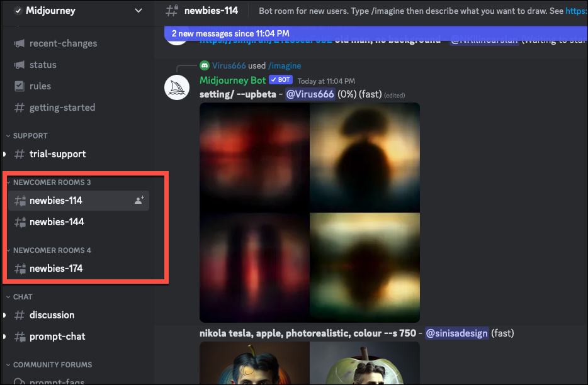
Task: Click hash icon beside getting-started
Action: click(20, 108)
